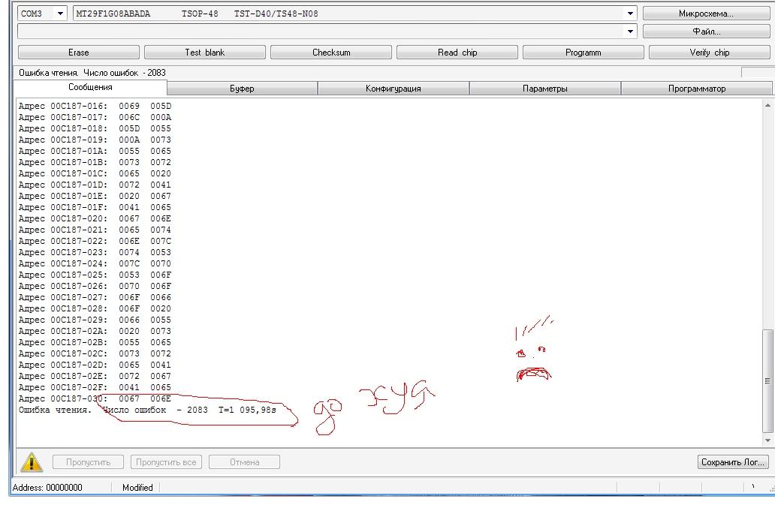Click the log scrollbar up arrow
This screenshot has height=532, width=775.
coord(767,105)
